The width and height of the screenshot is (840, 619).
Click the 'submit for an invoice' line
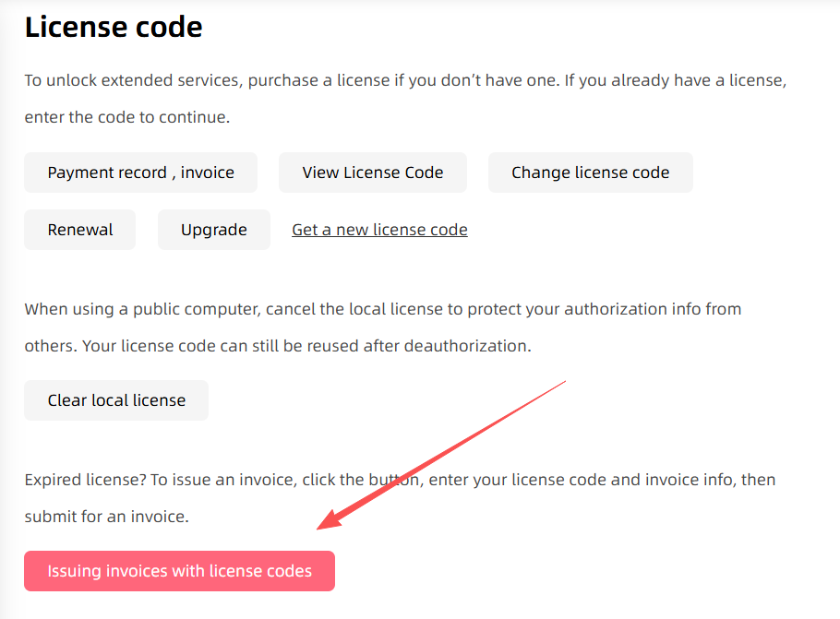(x=106, y=517)
